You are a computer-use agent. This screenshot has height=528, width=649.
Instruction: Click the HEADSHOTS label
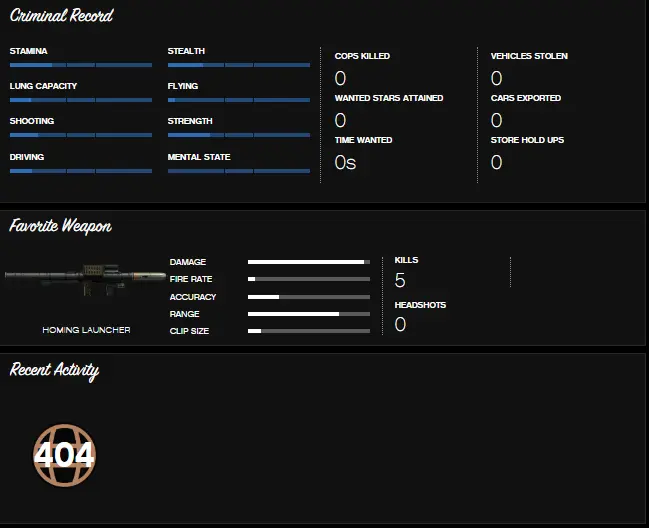click(x=420, y=305)
